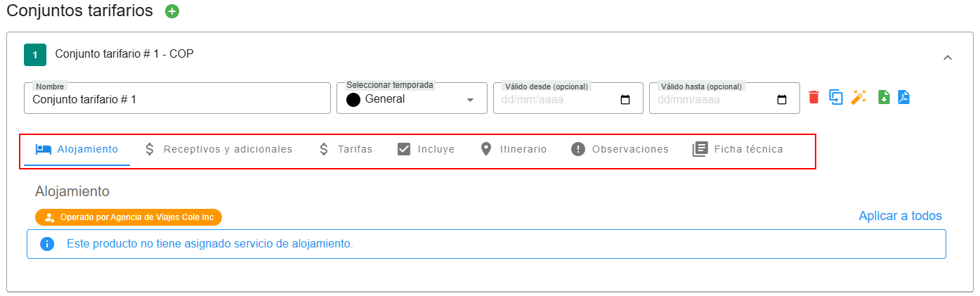Open the 'Válido desde' calendar picker
The image size is (980, 296).
pyautogui.click(x=625, y=100)
